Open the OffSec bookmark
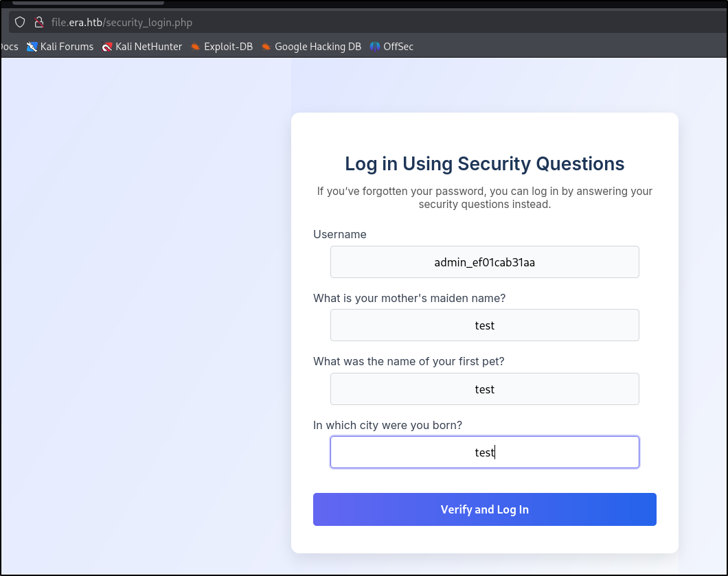 click(391, 47)
